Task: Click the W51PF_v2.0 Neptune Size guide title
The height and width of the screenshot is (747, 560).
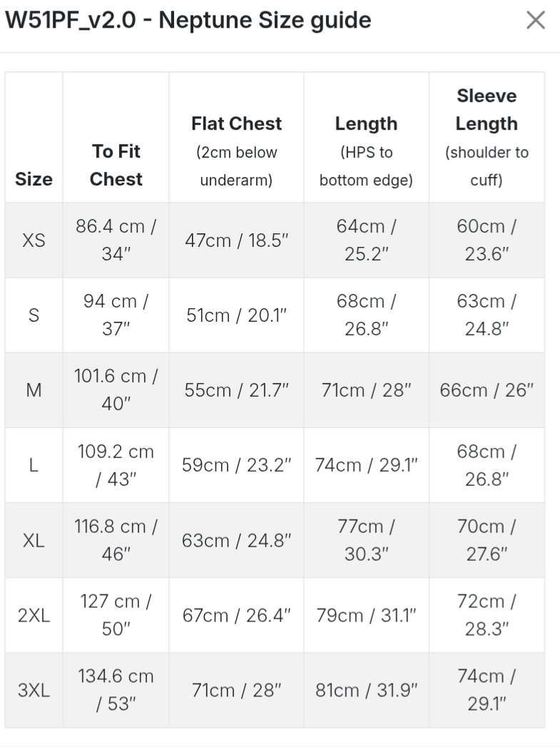Action: [x=188, y=21]
